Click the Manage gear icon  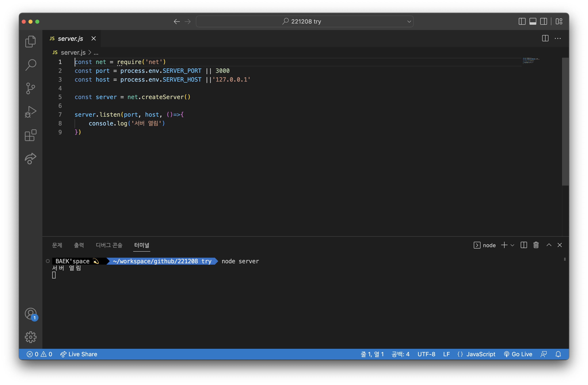pyautogui.click(x=30, y=337)
